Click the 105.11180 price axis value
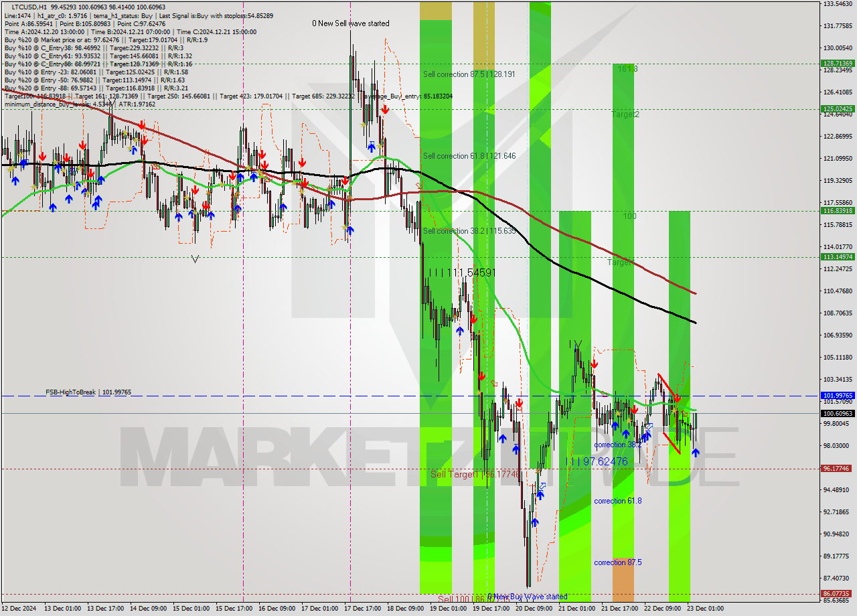This screenshot has width=857, height=616. (x=838, y=357)
